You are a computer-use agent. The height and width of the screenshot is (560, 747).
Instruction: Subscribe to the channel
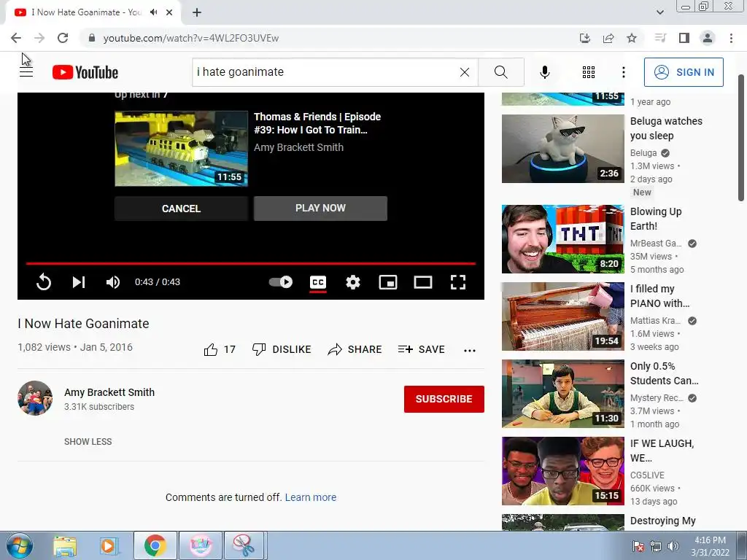pyautogui.click(x=444, y=399)
